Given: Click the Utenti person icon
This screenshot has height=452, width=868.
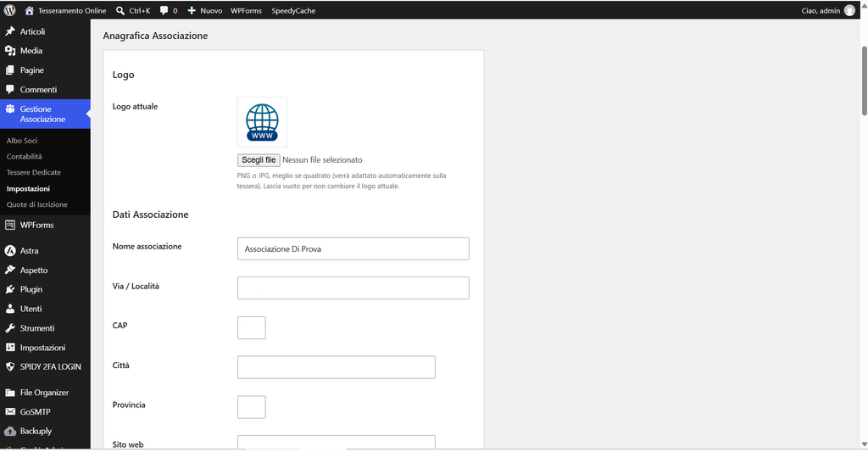Looking at the screenshot, I should tap(10, 309).
